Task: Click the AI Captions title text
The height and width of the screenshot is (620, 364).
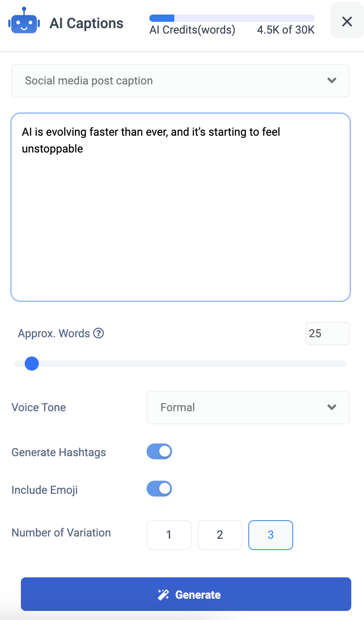Action: 87,23
